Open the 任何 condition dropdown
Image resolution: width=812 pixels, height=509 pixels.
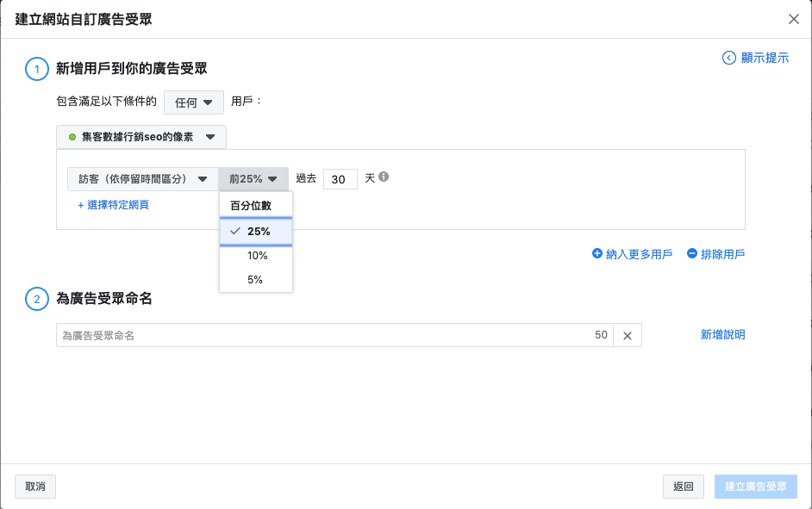coord(194,102)
